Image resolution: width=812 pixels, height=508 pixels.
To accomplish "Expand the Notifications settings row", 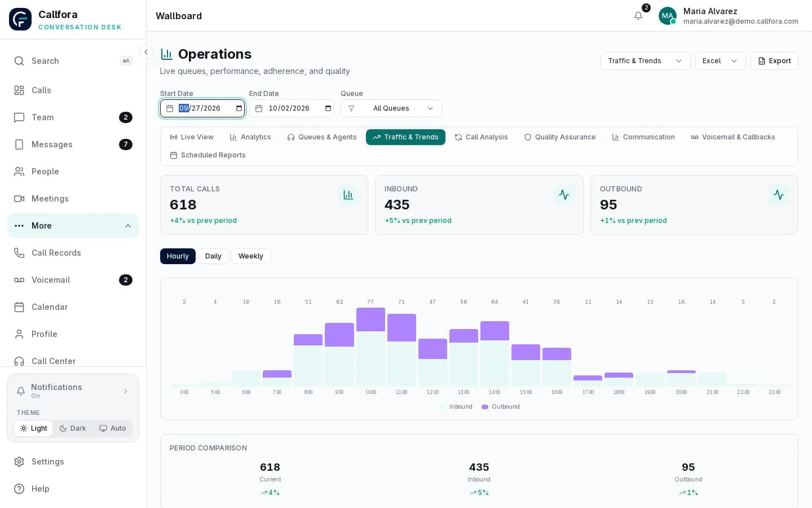I will pyautogui.click(x=73, y=391).
